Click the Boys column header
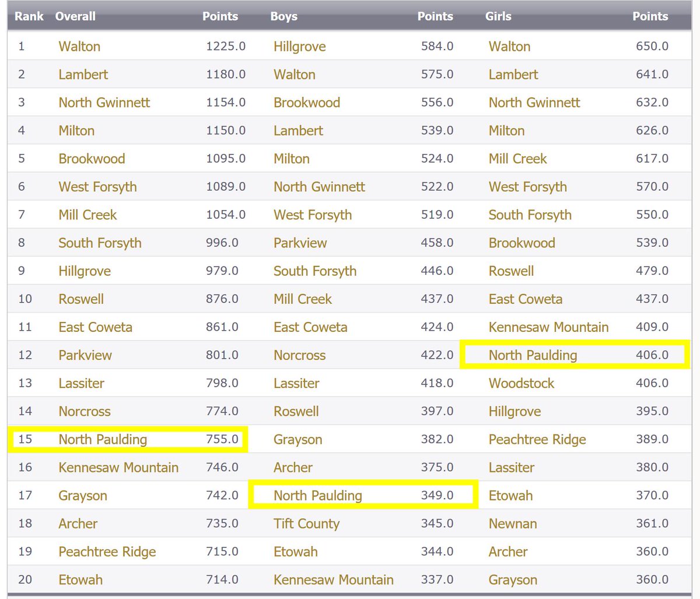This screenshot has height=599, width=700. (284, 16)
